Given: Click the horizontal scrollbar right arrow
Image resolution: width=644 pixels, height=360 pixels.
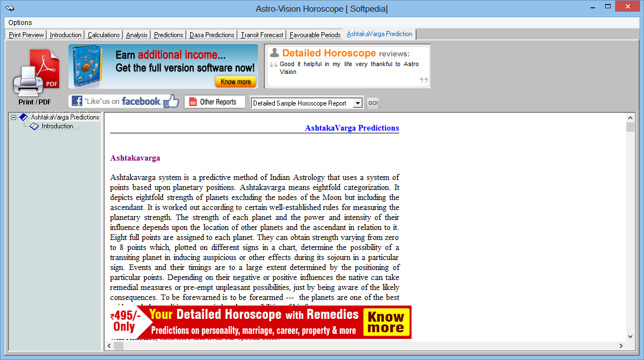Looking at the screenshot, I should (x=621, y=346).
